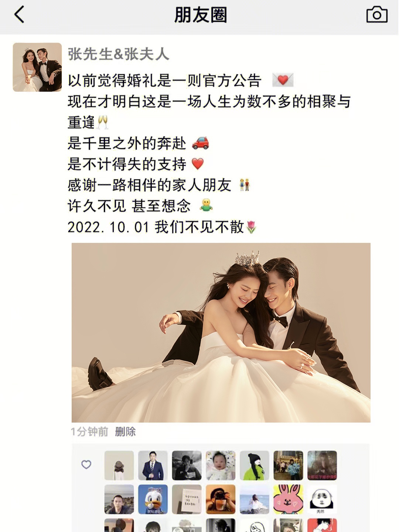
Task: Tap the heart likes icon
Action: [x=86, y=464]
